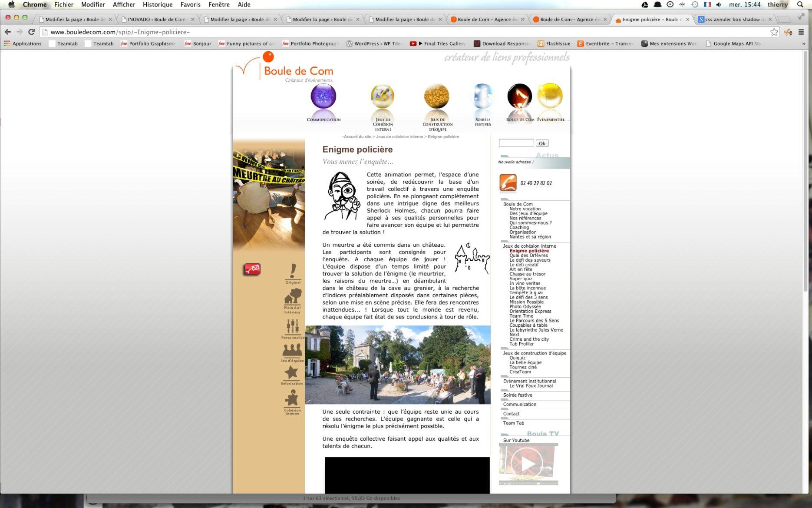
Task: Click the site search input field
Action: click(516, 143)
